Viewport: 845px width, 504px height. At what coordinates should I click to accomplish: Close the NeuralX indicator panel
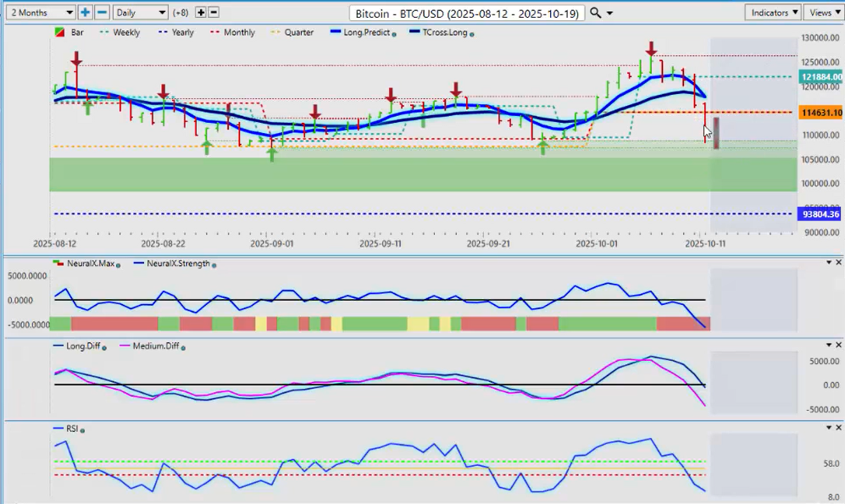[838, 263]
